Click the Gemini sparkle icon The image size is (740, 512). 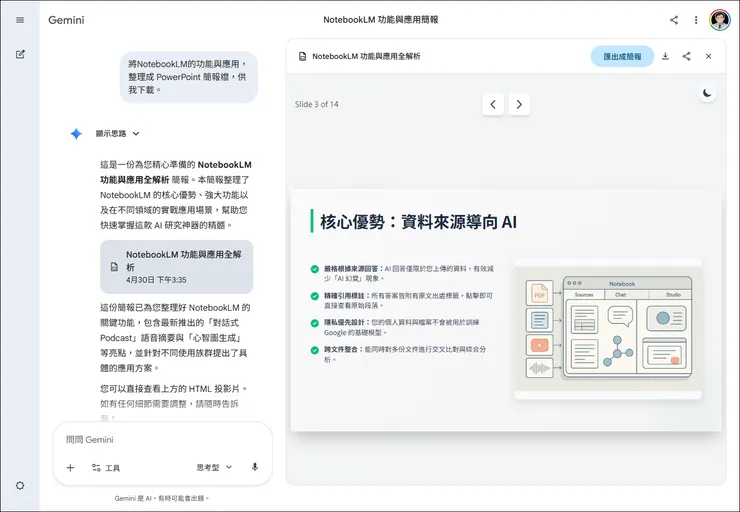[76, 134]
